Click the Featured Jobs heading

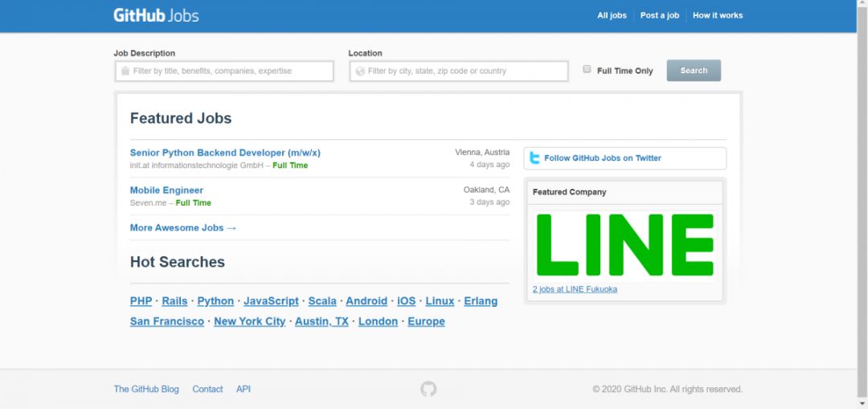pyautogui.click(x=181, y=118)
